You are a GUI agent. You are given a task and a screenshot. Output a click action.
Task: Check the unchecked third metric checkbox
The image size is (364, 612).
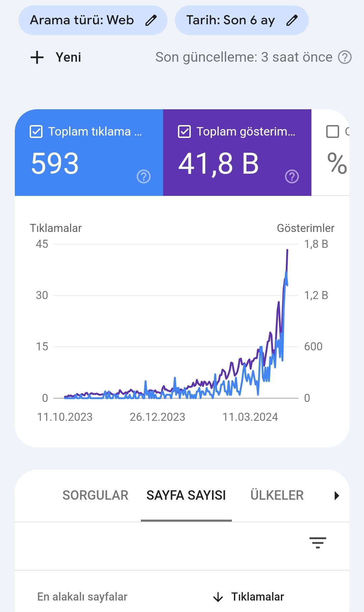(x=333, y=132)
